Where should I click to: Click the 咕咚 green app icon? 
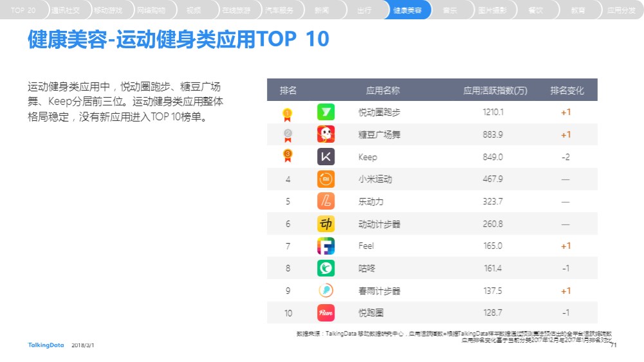click(x=326, y=268)
